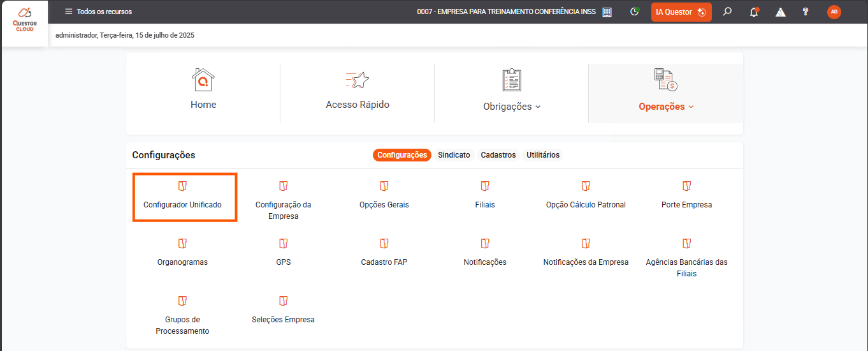Image resolution: width=868 pixels, height=351 pixels.
Task: Click the IA Questor button
Action: point(681,12)
